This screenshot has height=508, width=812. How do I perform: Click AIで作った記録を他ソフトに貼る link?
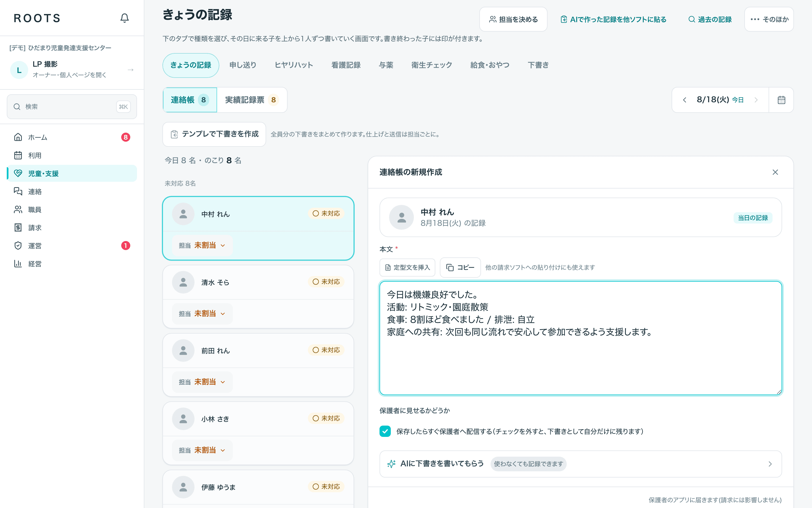[613, 19]
